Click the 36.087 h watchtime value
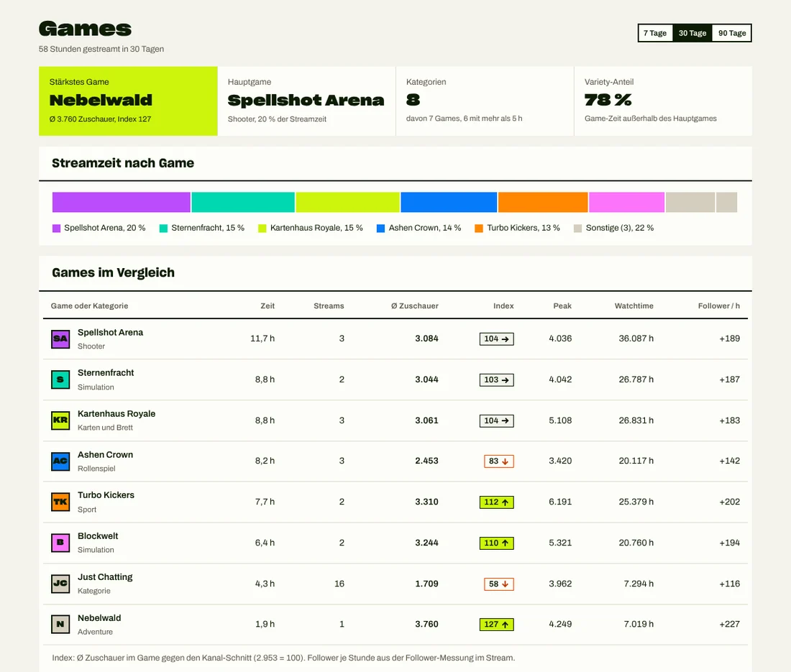The height and width of the screenshot is (672, 791). [636, 339]
